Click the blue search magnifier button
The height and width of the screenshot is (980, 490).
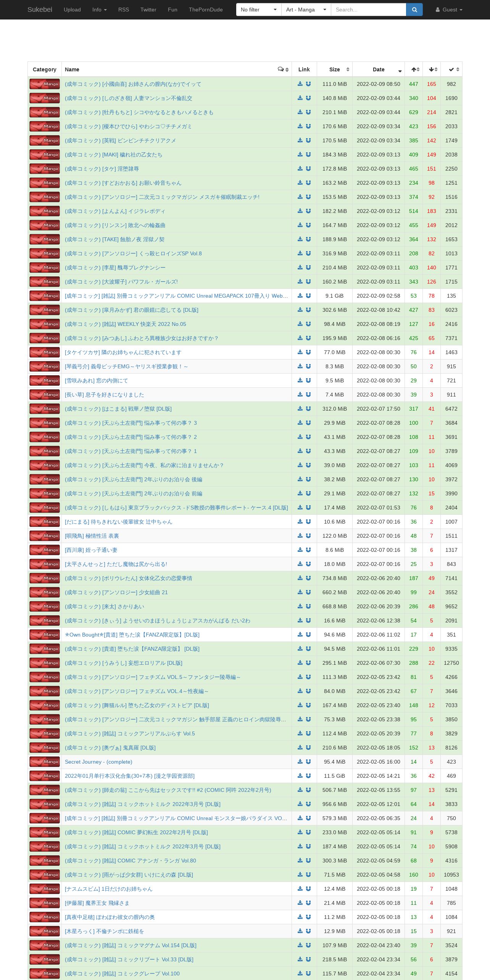pos(414,10)
